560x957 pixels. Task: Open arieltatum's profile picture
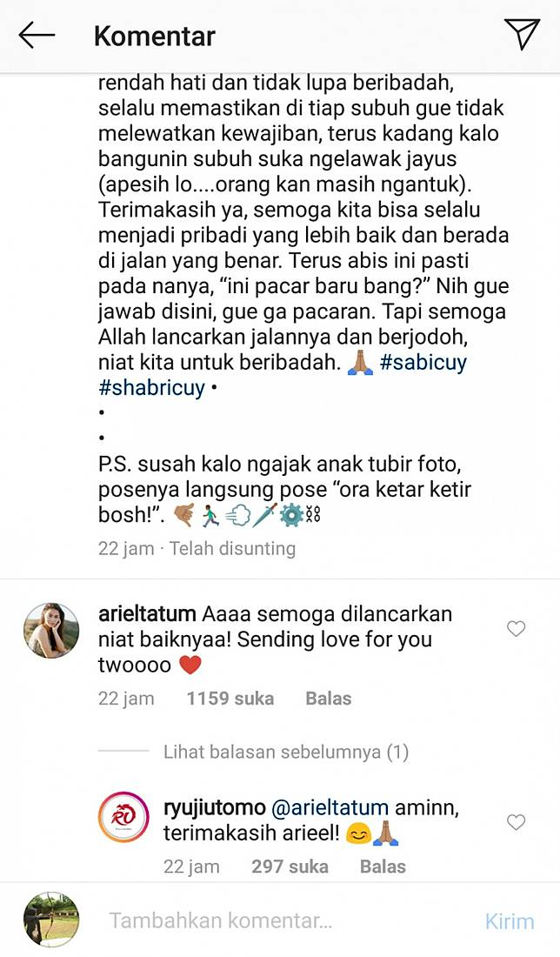tap(51, 631)
